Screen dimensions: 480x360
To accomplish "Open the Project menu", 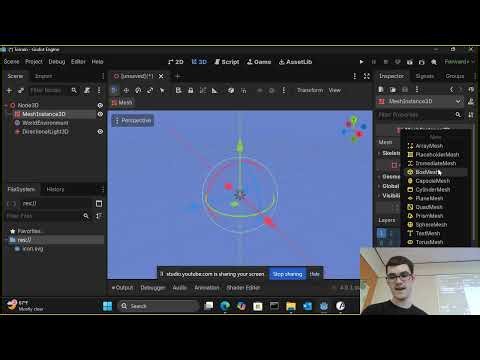I will coord(34,62).
